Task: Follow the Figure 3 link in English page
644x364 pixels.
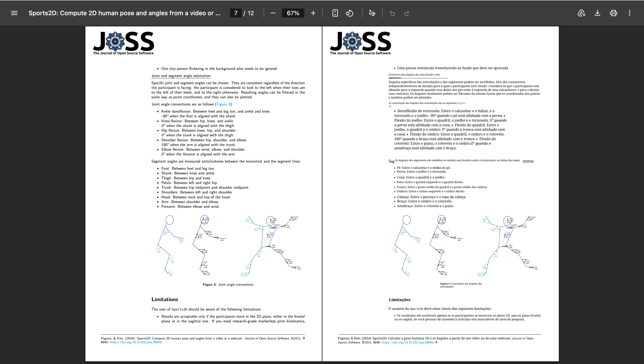Action: pos(223,104)
